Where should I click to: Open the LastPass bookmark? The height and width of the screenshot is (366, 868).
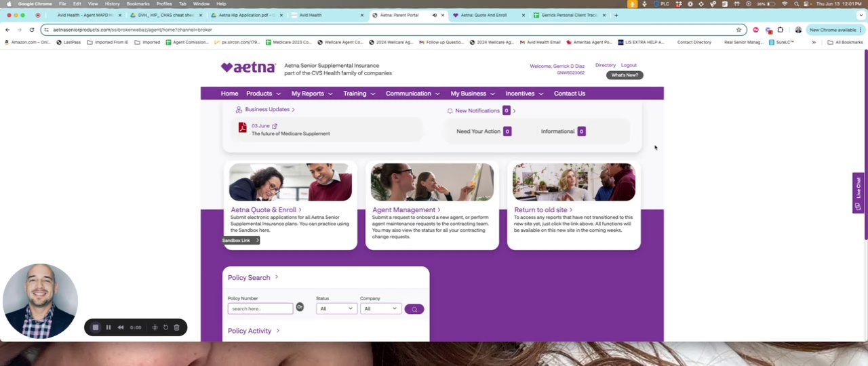click(x=68, y=42)
